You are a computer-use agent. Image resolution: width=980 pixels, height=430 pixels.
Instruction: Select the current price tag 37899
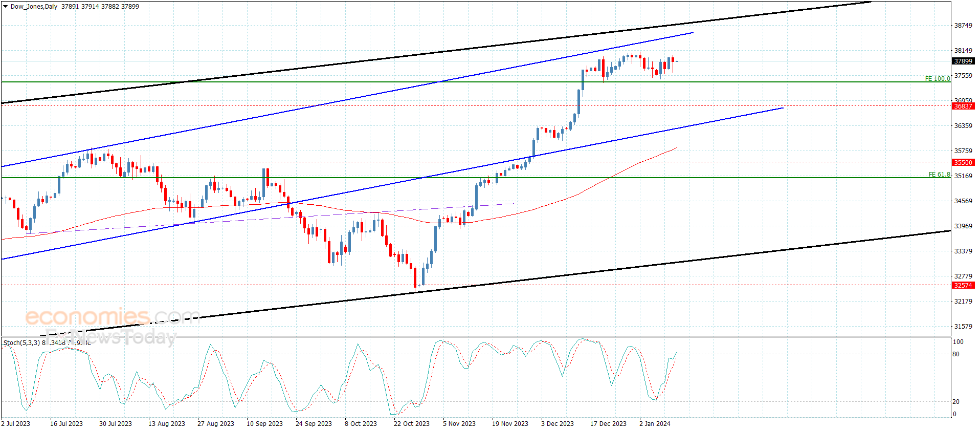pos(963,61)
